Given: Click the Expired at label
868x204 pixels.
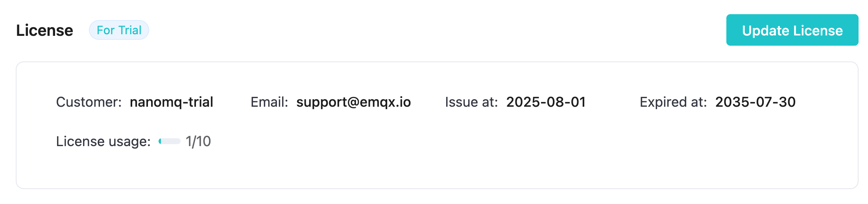Looking at the screenshot, I should click(x=673, y=102).
